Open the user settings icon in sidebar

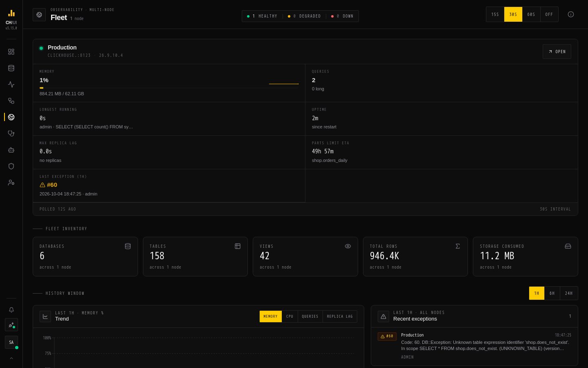coord(11,183)
